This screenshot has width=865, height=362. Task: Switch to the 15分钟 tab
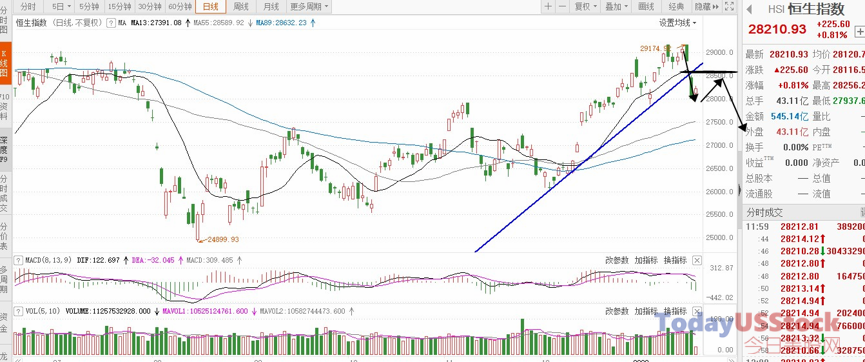click(119, 7)
